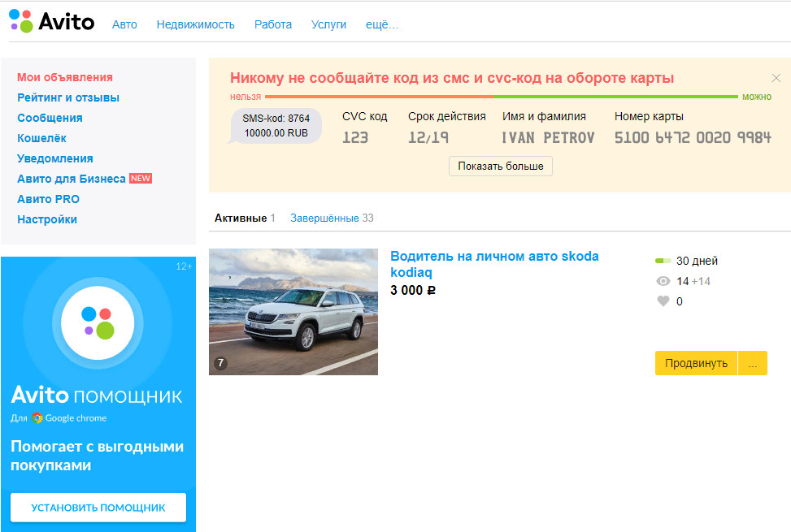Click the Avito ПОМОЩНИК ad heading
Viewport: 791px width, 532px height.
point(97,395)
